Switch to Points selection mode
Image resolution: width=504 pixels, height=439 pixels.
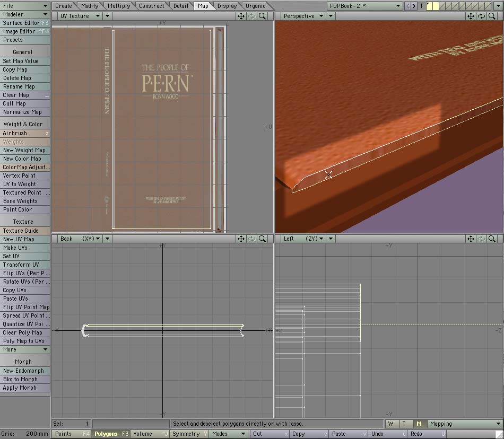click(x=71, y=434)
